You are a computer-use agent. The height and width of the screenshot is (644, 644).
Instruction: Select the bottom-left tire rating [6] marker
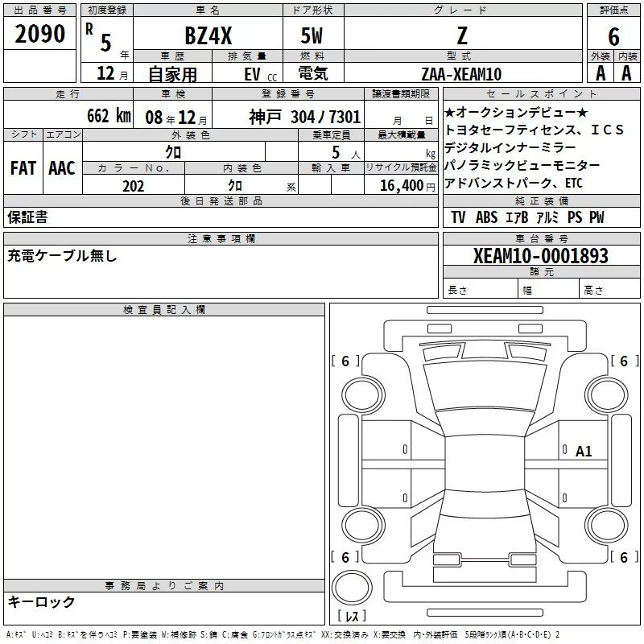345,557
